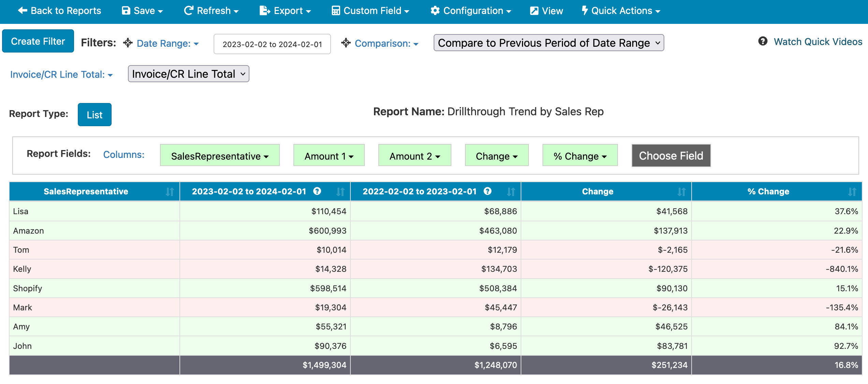Click the move icon before Comparison filter
Image resolution: width=868 pixels, height=384 pixels.
[x=346, y=43]
